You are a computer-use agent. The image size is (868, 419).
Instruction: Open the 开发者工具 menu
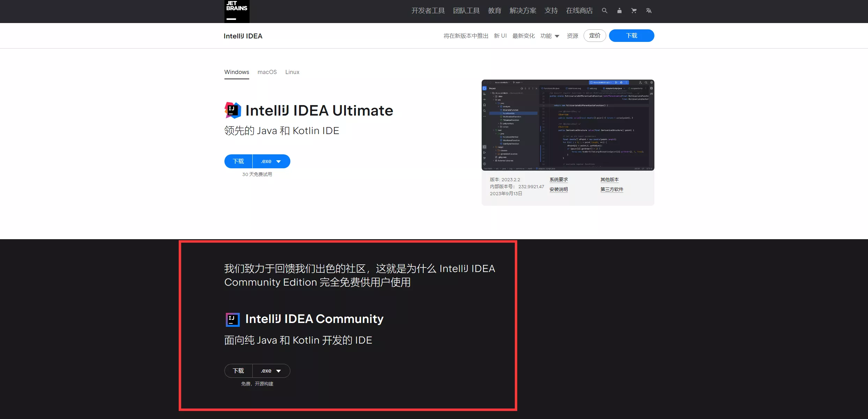click(x=428, y=10)
